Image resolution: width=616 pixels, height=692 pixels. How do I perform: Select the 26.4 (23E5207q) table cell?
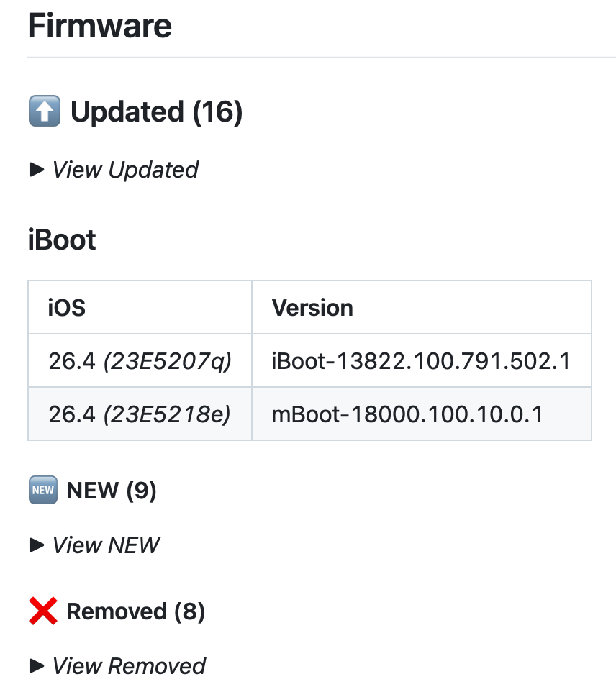click(140, 361)
